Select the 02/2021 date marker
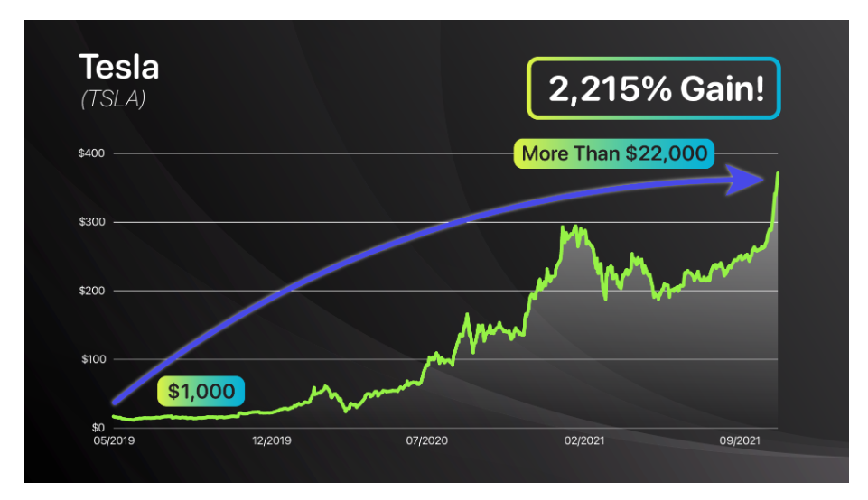 pos(584,440)
